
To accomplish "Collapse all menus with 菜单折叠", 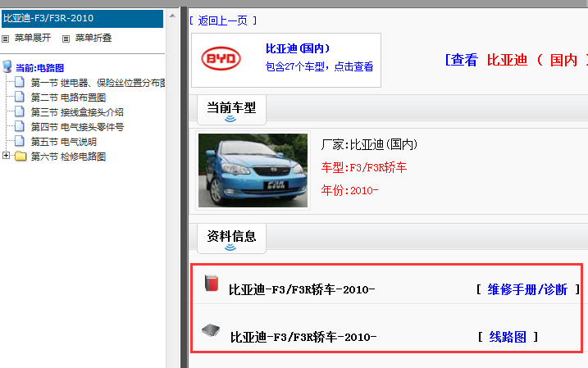I will pyautogui.click(x=93, y=38).
